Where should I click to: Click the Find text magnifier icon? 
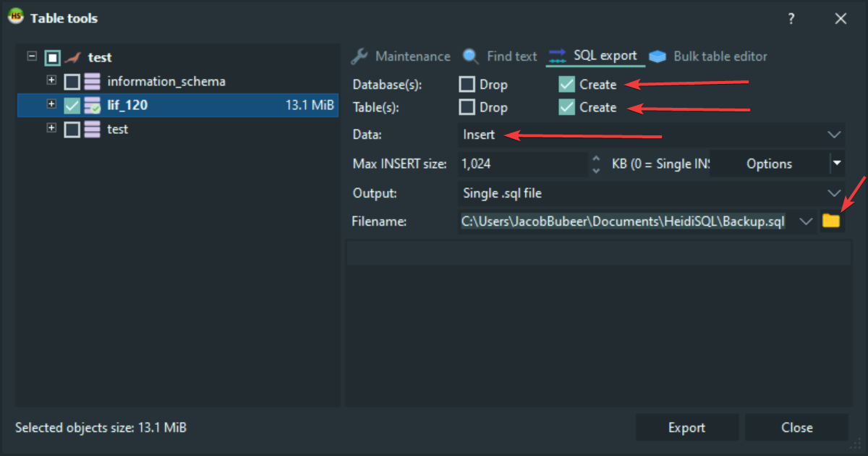click(x=472, y=56)
